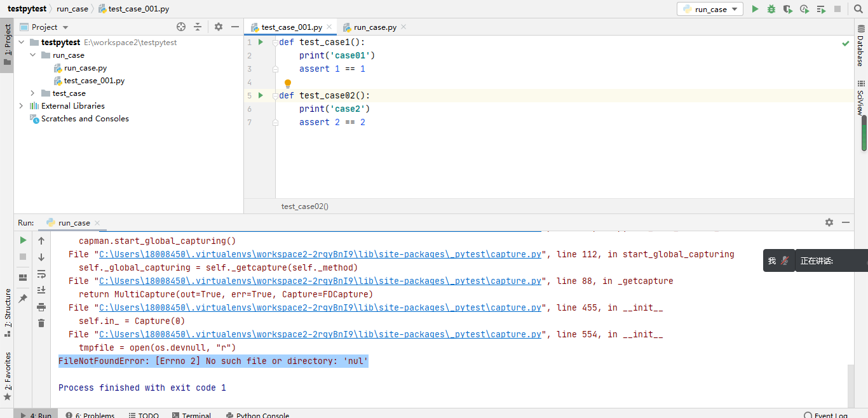Collapse all in Project tool window
868x418 pixels.
(198, 27)
